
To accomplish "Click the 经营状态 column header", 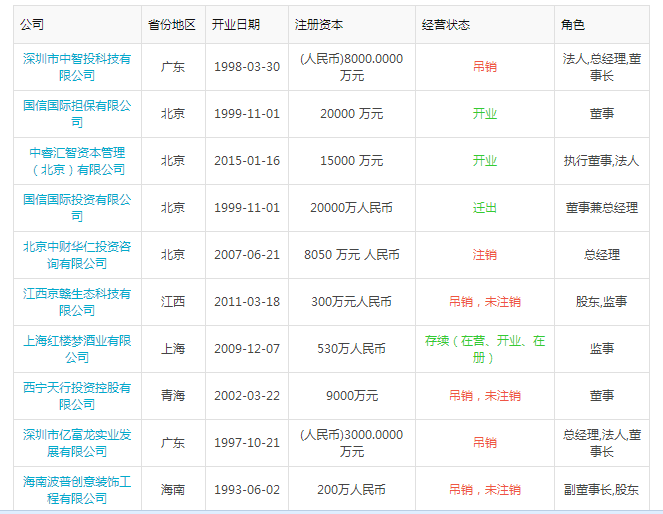I will 446,25.
